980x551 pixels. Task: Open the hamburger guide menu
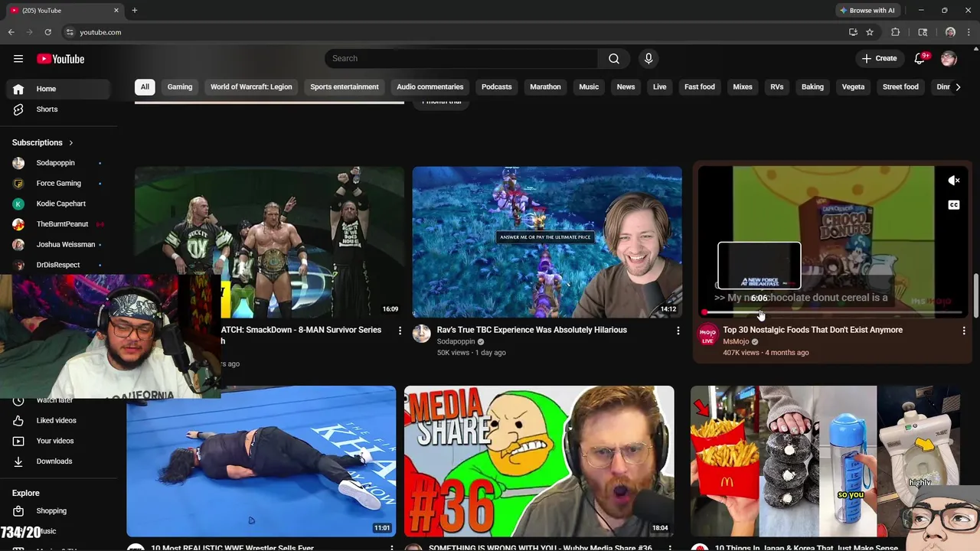[18, 59]
